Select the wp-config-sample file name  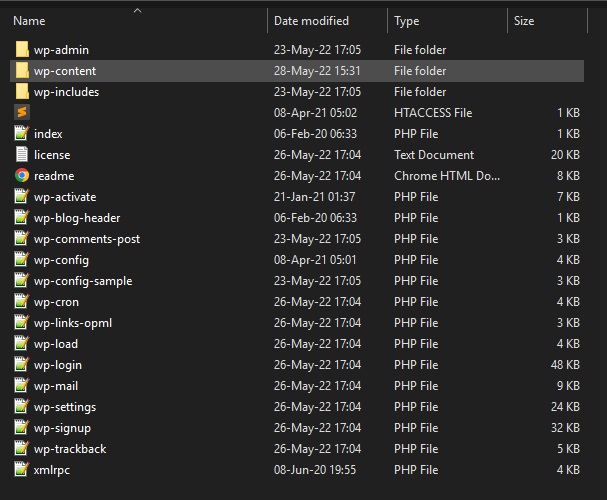click(83, 281)
